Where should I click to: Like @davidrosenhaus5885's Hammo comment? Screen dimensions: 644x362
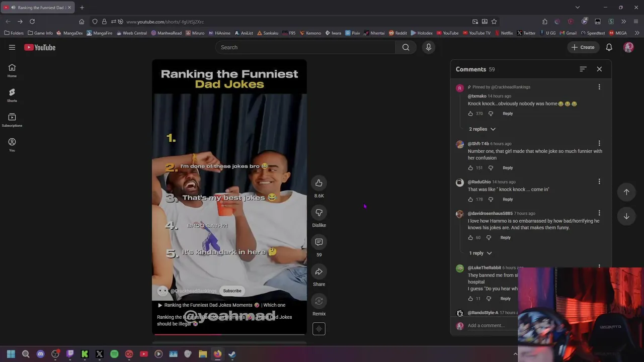coord(470,237)
